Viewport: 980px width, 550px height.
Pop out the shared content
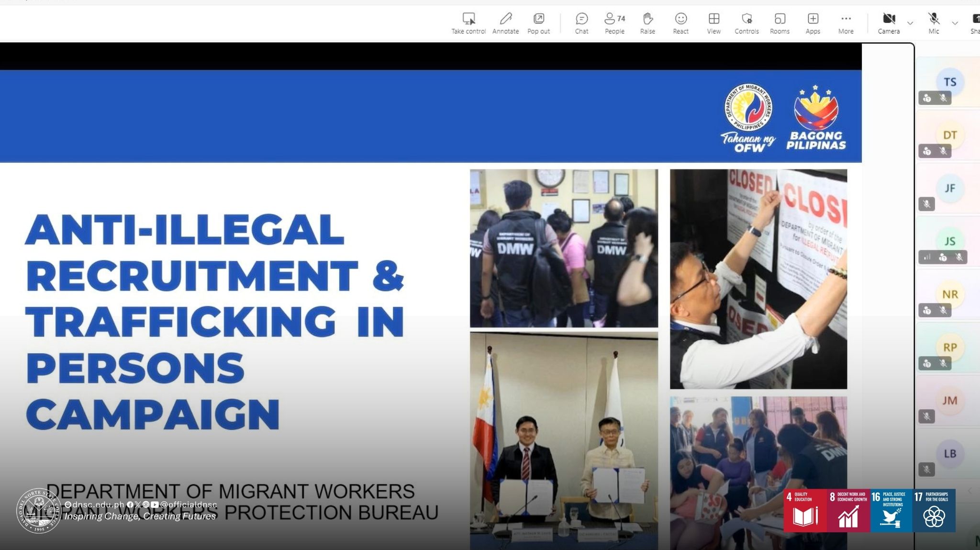click(538, 23)
